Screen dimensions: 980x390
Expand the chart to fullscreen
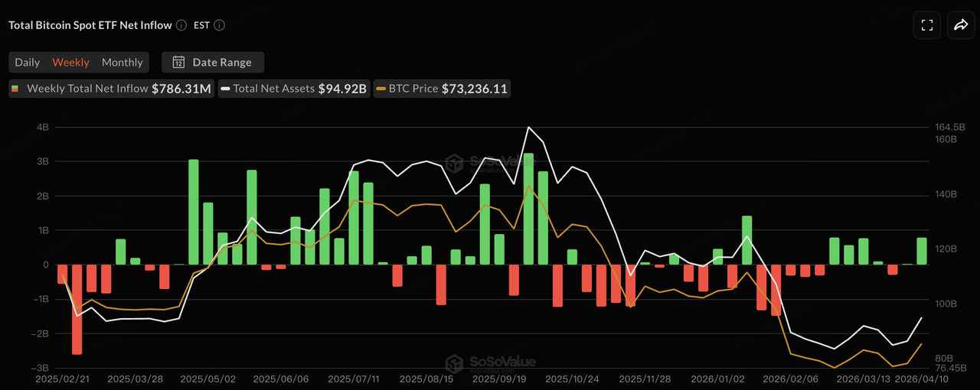927,25
